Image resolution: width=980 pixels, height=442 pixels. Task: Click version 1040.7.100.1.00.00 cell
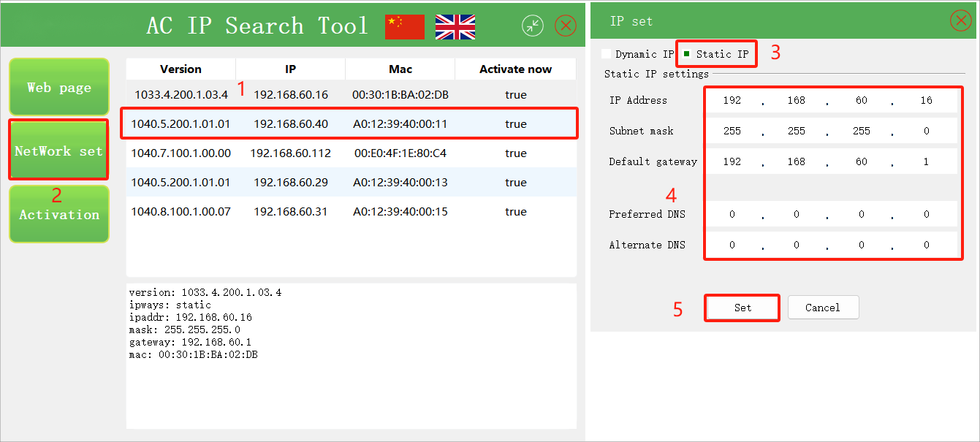coord(181,153)
